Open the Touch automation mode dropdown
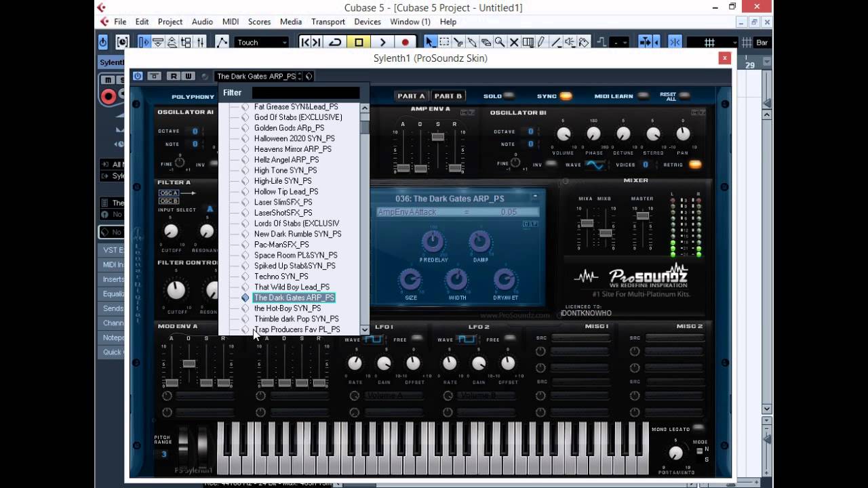Screen dimensions: 868x488 coord(262,42)
